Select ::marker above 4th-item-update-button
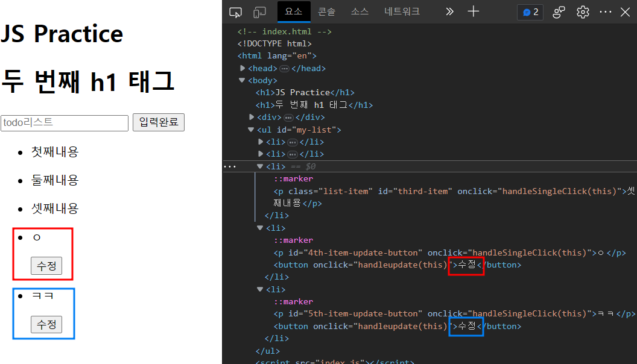This screenshot has height=364, width=637. 293,240
